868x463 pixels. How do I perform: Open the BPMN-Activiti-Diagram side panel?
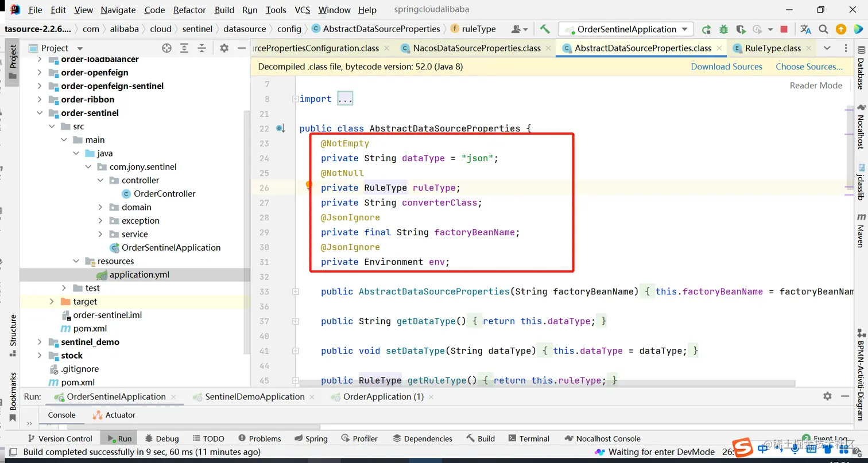pos(861,375)
